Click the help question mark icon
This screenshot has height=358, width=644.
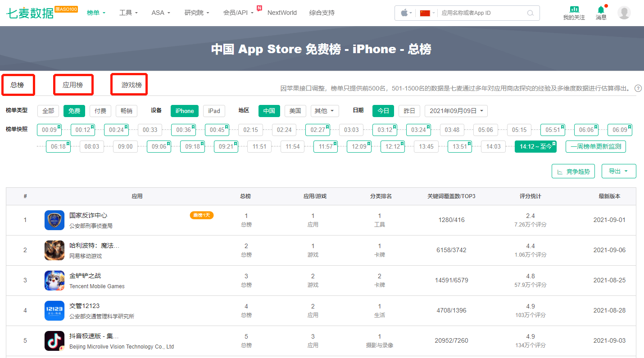coord(638,88)
